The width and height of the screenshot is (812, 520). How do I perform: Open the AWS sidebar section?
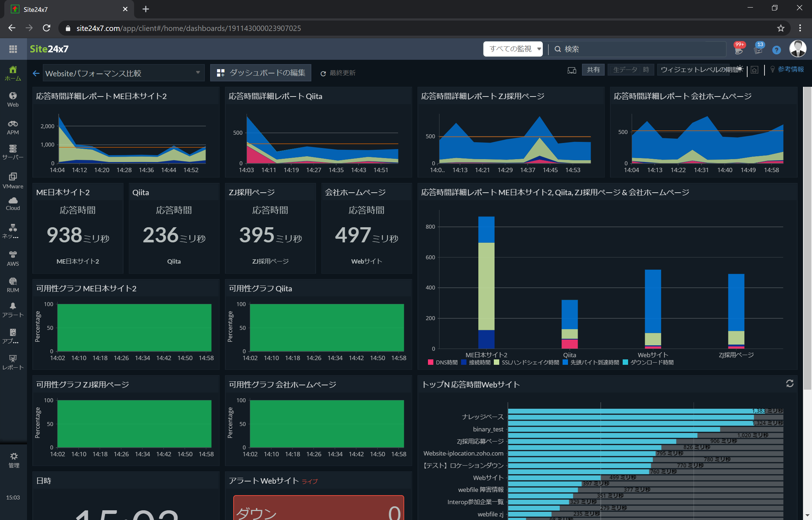pyautogui.click(x=13, y=259)
